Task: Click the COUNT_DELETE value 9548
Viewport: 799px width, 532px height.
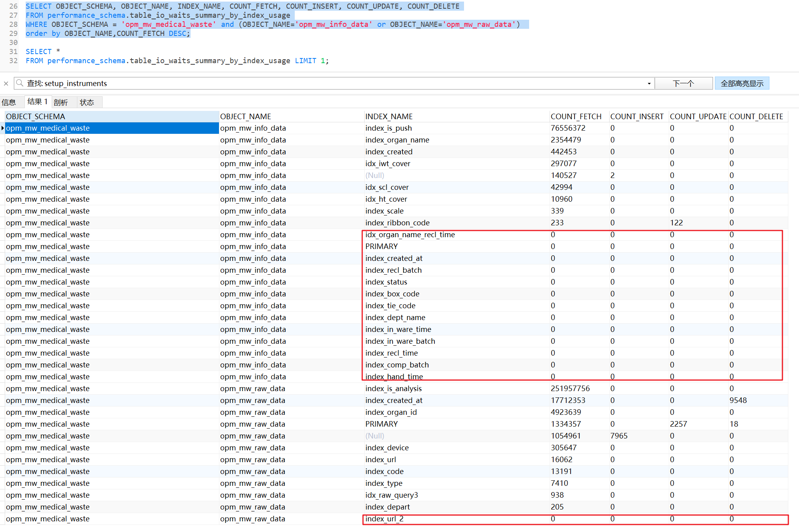Action: pyautogui.click(x=738, y=400)
